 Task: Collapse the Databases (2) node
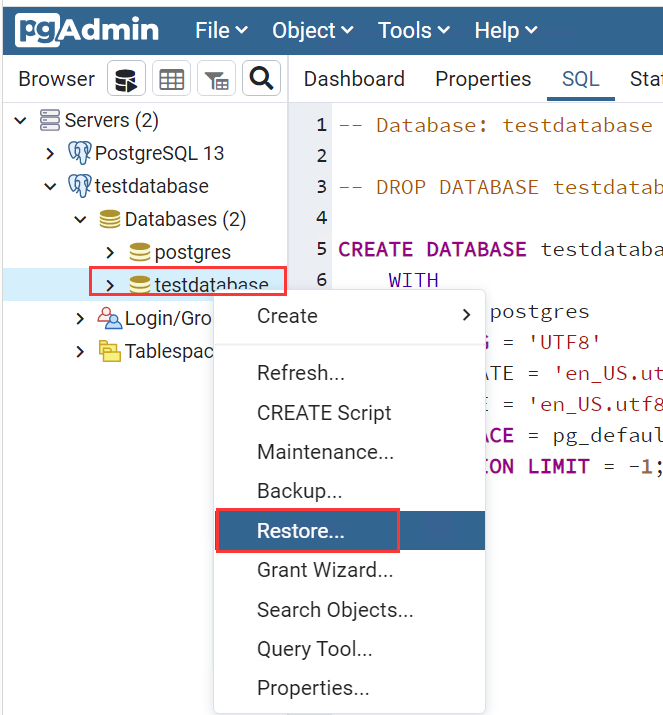tap(80, 220)
